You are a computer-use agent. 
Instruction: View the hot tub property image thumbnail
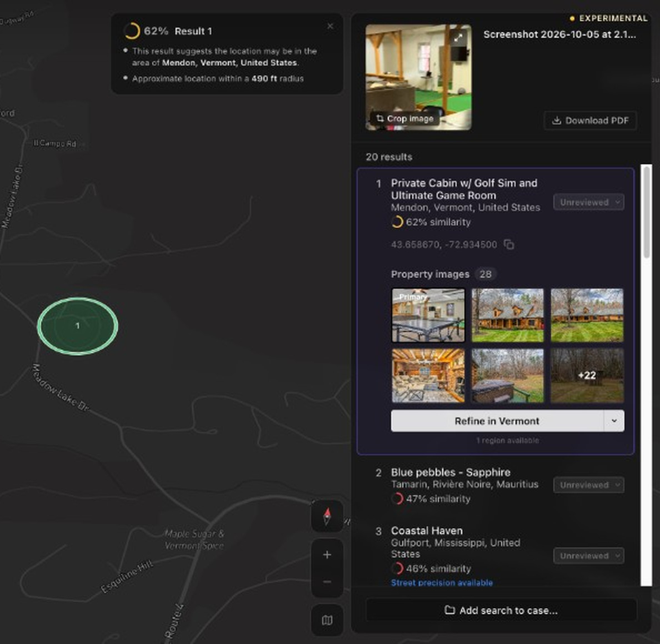click(507, 375)
